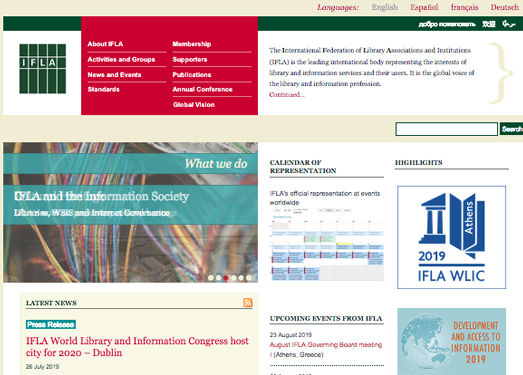The height and width of the screenshot is (375, 523).
Task: Open Activities and Groups menu
Action: tap(121, 59)
